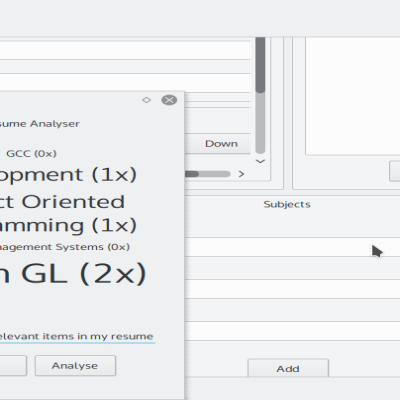The width and height of the screenshot is (400, 400).
Task: Click the Analyse button
Action: (75, 366)
